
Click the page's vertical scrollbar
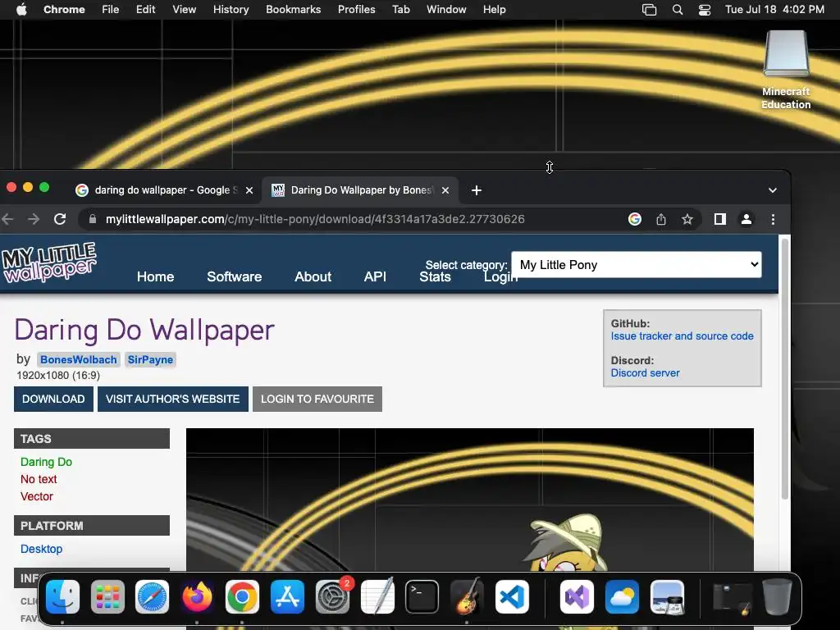point(785,370)
